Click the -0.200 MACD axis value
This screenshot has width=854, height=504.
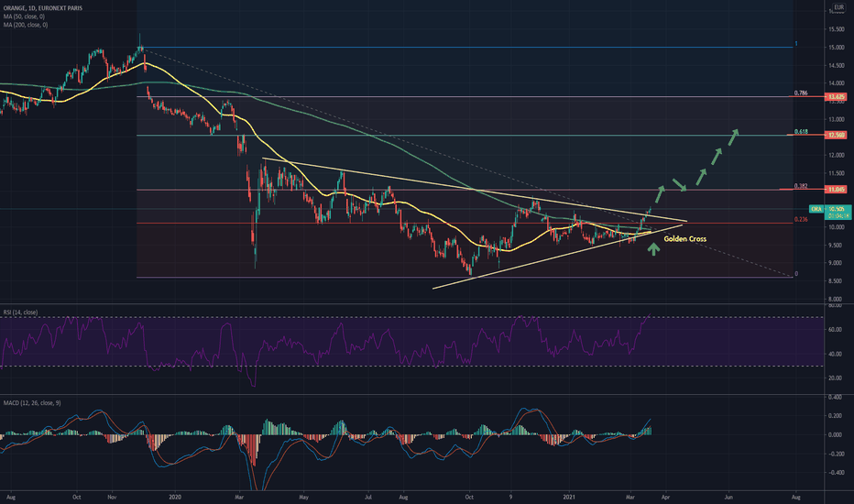[835, 454]
